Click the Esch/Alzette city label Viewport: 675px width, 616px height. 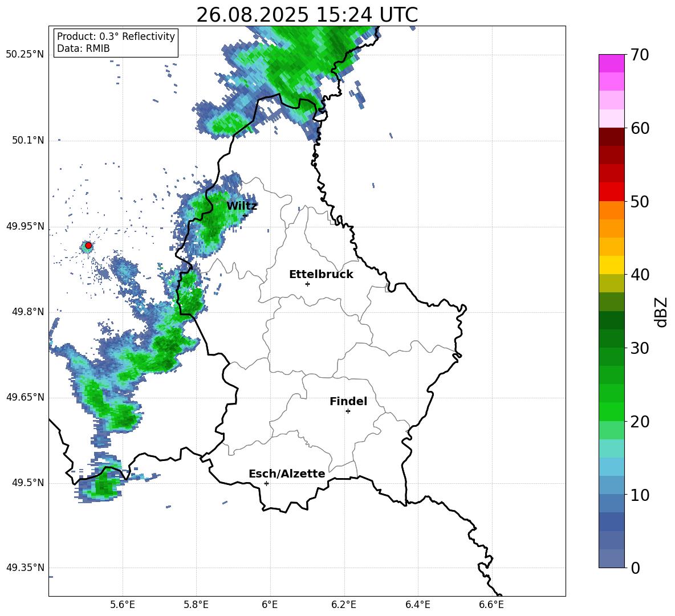click(x=287, y=474)
